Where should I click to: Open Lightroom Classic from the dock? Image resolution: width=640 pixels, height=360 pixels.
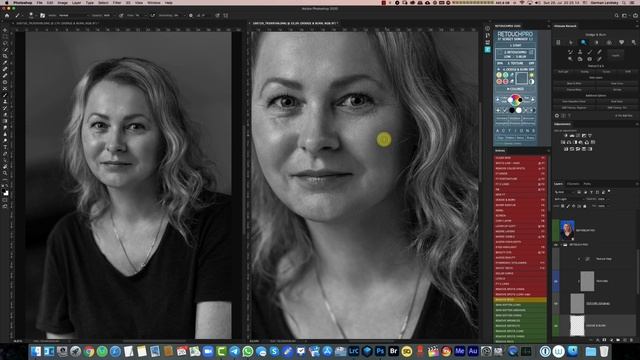354,351
